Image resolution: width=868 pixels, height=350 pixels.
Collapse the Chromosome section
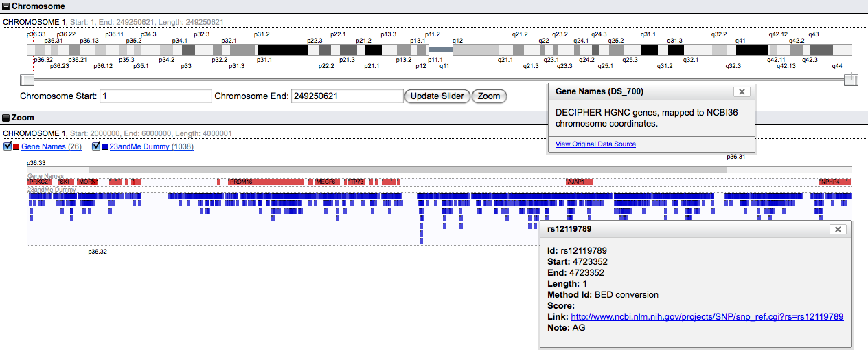(x=6, y=6)
